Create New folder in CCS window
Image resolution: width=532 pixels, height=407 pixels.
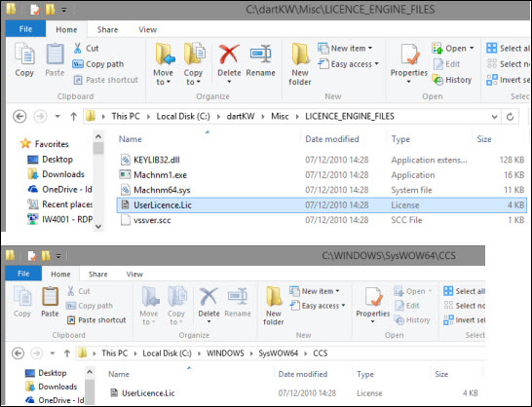click(274, 306)
